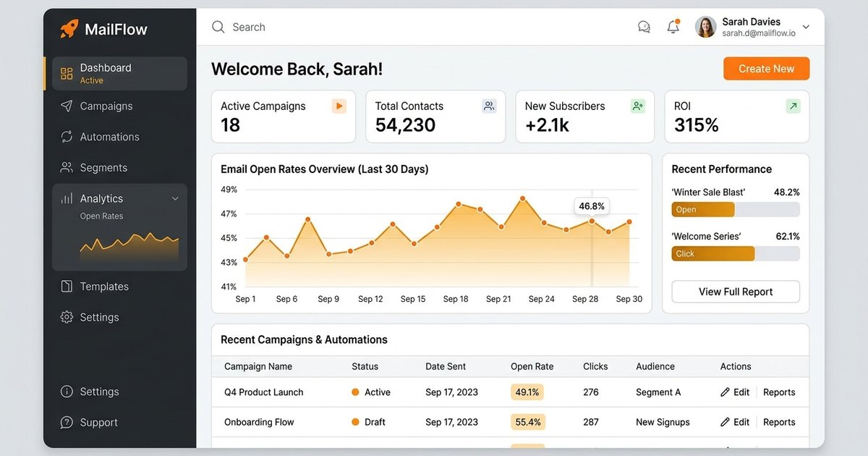Click the ROI value 315%
868x456 pixels.
coord(697,125)
